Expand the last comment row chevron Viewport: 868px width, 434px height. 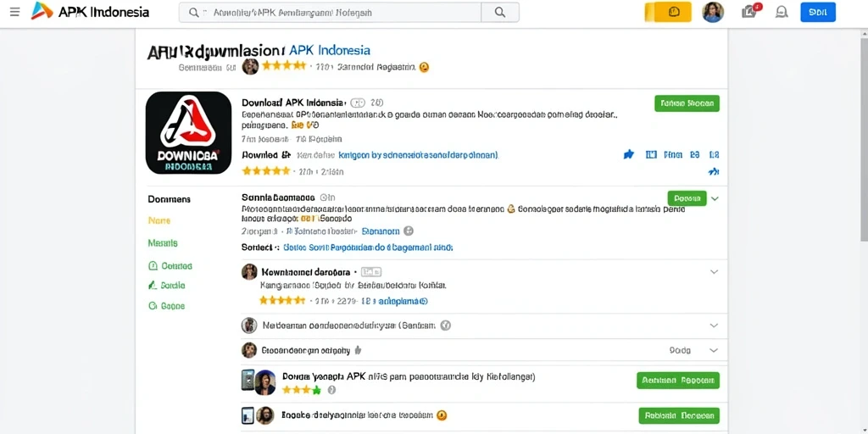coord(714,350)
